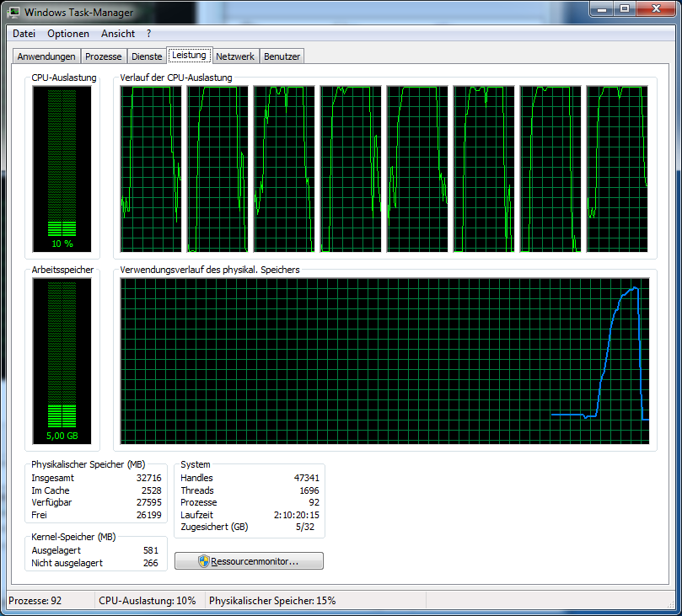This screenshot has width=682, height=616.
Task: Click the third CPU core history graph
Action: coord(284,169)
